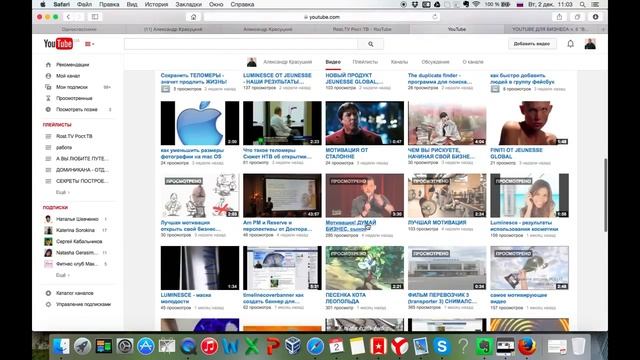
Task: Launch Firefox from the Dock
Action: 527,346
